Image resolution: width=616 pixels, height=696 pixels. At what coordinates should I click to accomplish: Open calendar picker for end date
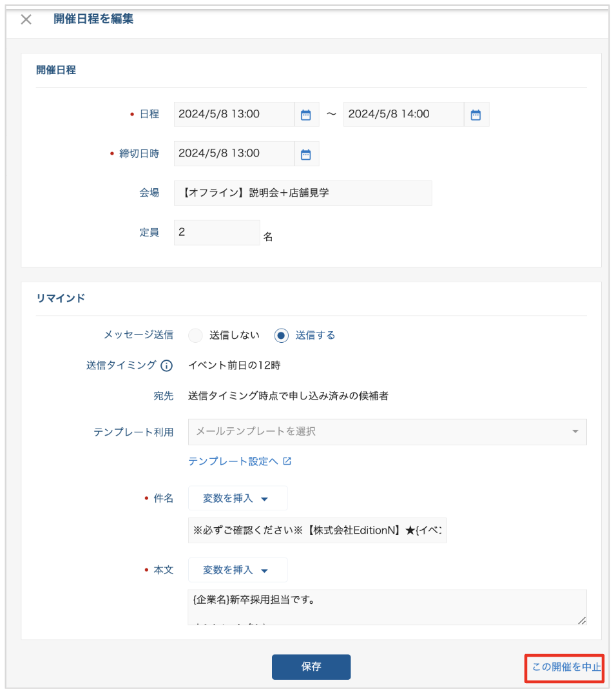[476, 115]
